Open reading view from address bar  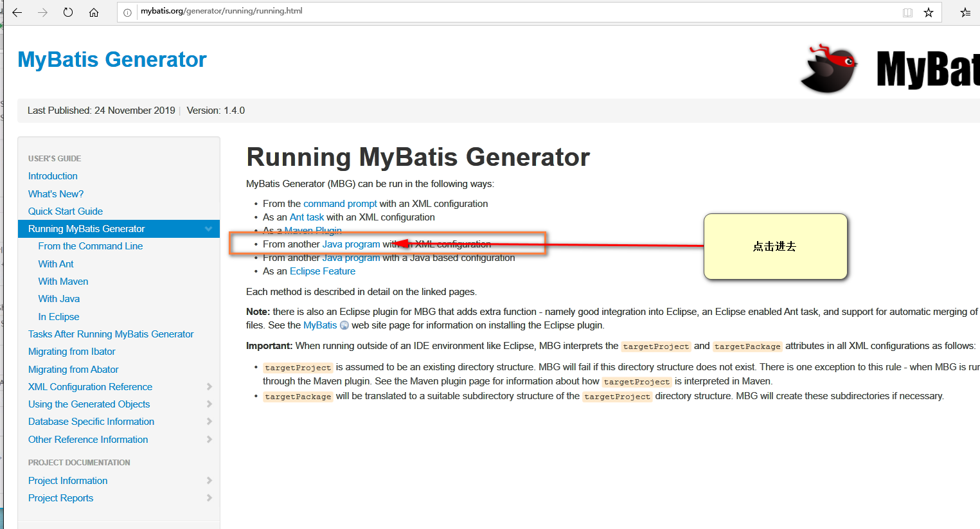tap(907, 12)
